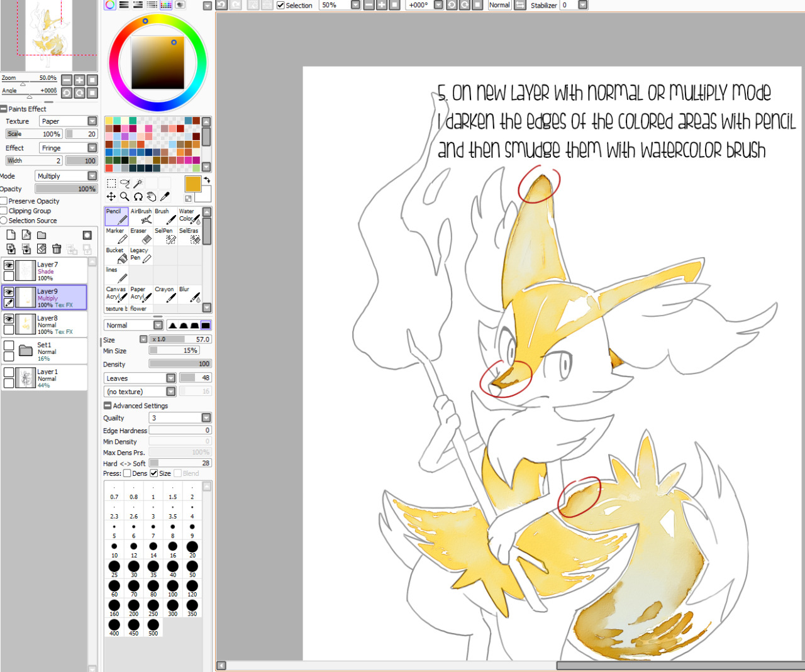Screen dimensions: 805x672
Task: Select the Pencil tool
Action: [x=116, y=216]
